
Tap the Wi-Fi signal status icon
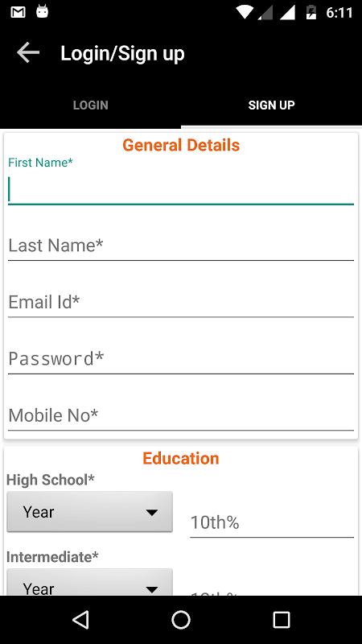pyautogui.click(x=245, y=12)
